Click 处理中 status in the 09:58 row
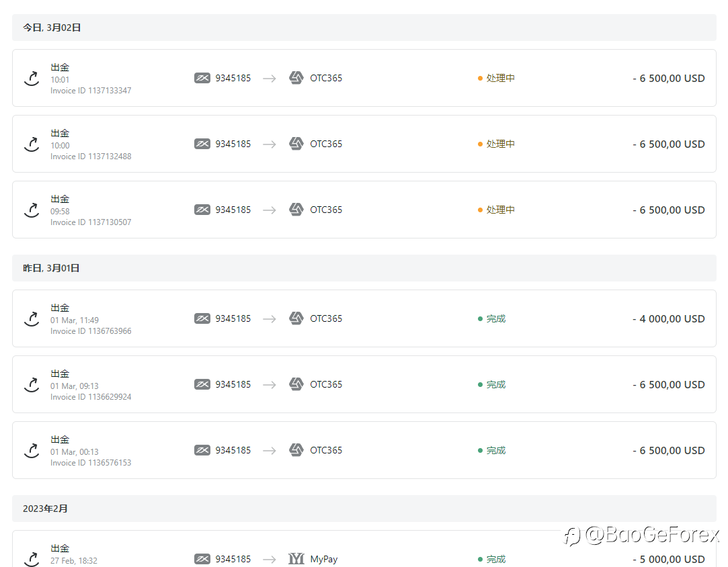Image resolution: width=728 pixels, height=567 pixels. 496,210
